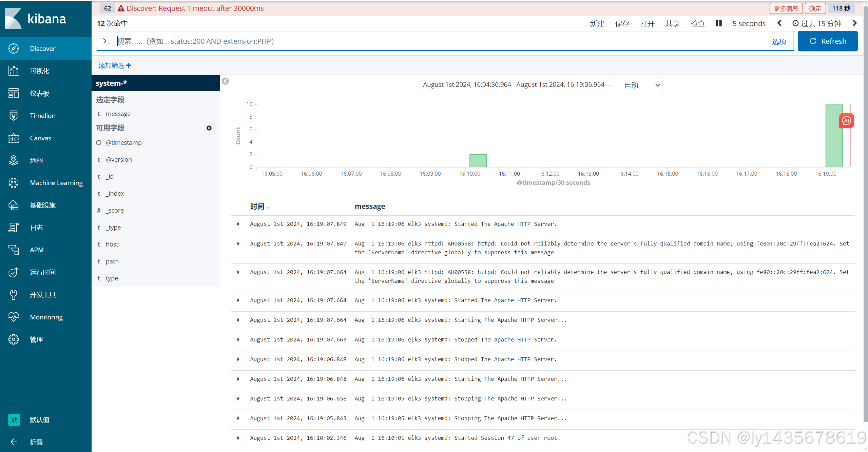Open the 共享 share menu
The width and height of the screenshot is (868, 452).
[x=672, y=23]
